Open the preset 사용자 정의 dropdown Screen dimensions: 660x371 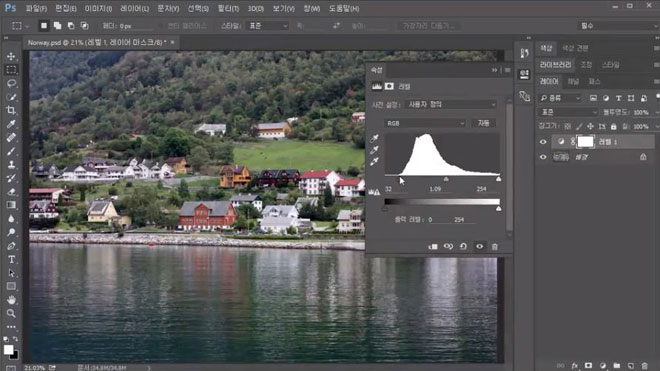[x=451, y=104]
